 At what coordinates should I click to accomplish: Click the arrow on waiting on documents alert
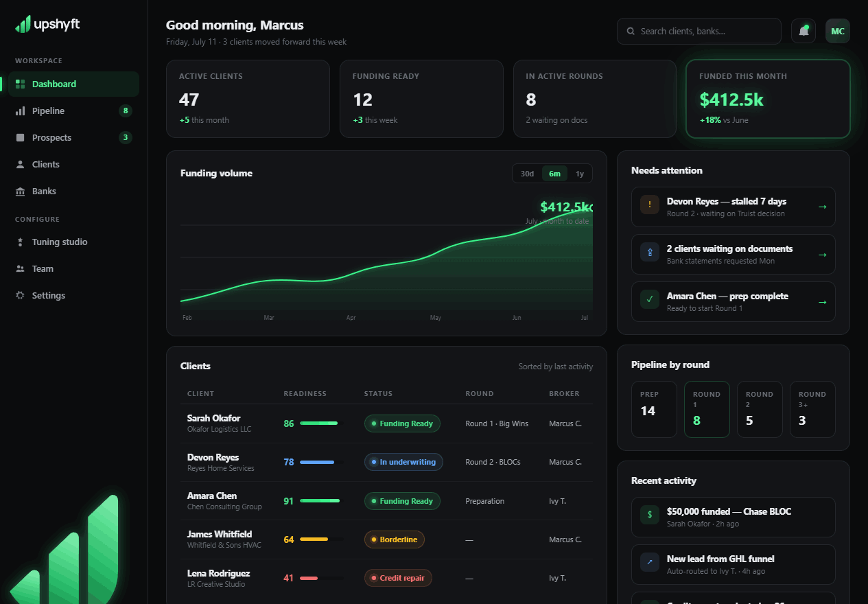[x=822, y=254]
